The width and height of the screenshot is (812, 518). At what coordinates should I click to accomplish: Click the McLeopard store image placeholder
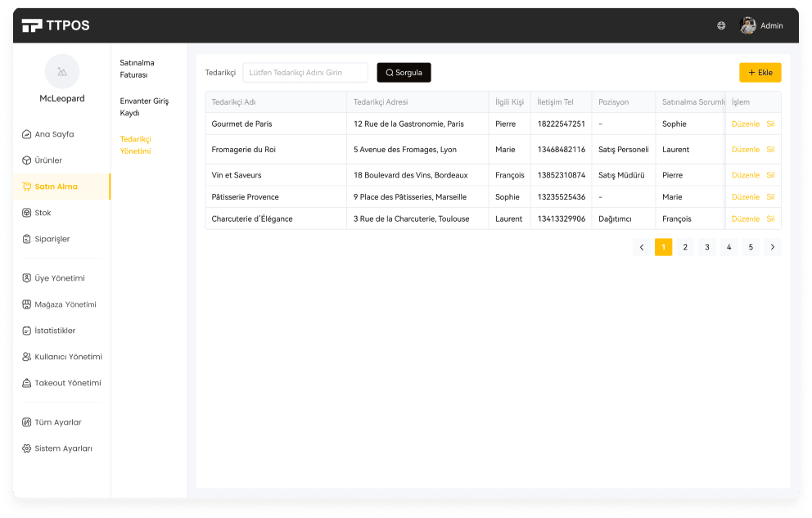tap(62, 71)
